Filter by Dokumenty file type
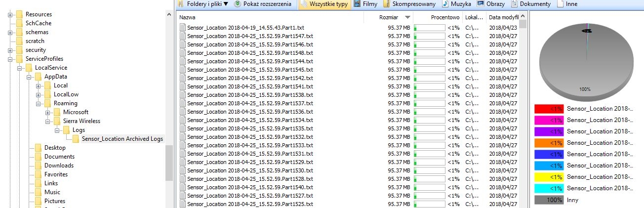The height and width of the screenshot is (208, 644). pos(531,4)
